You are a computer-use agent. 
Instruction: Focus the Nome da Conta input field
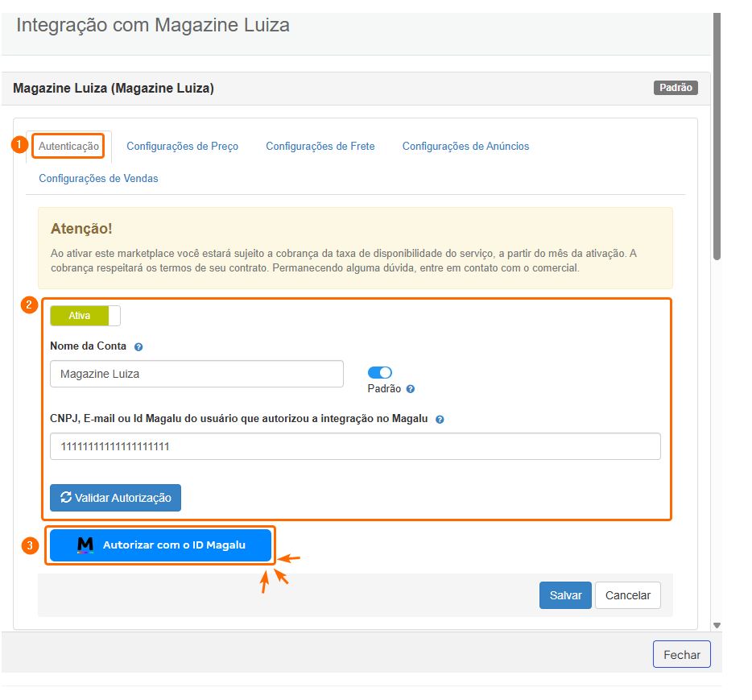coord(196,374)
